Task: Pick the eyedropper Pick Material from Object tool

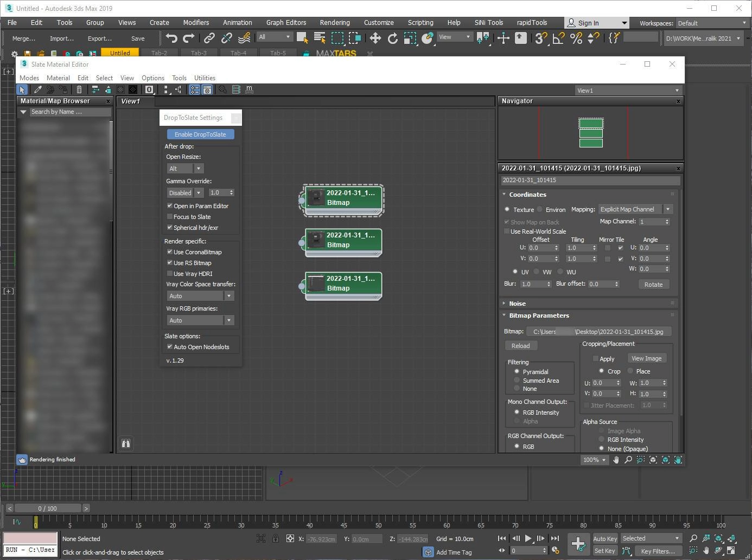Action: click(x=37, y=89)
